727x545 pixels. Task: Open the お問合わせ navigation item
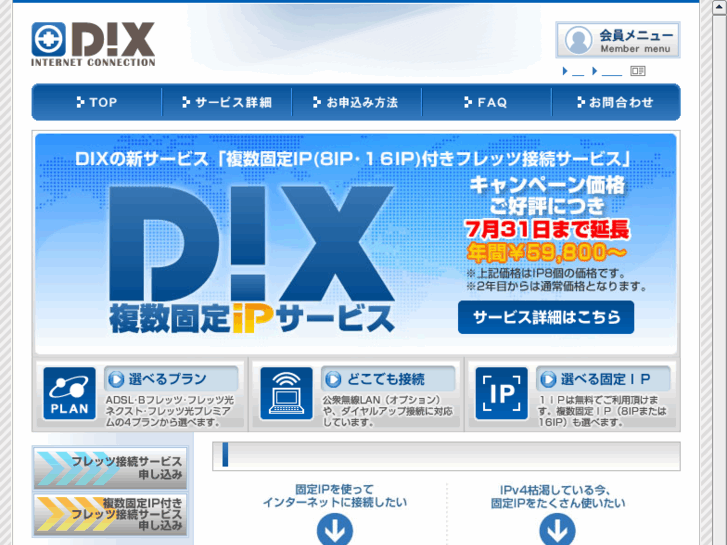(616, 102)
